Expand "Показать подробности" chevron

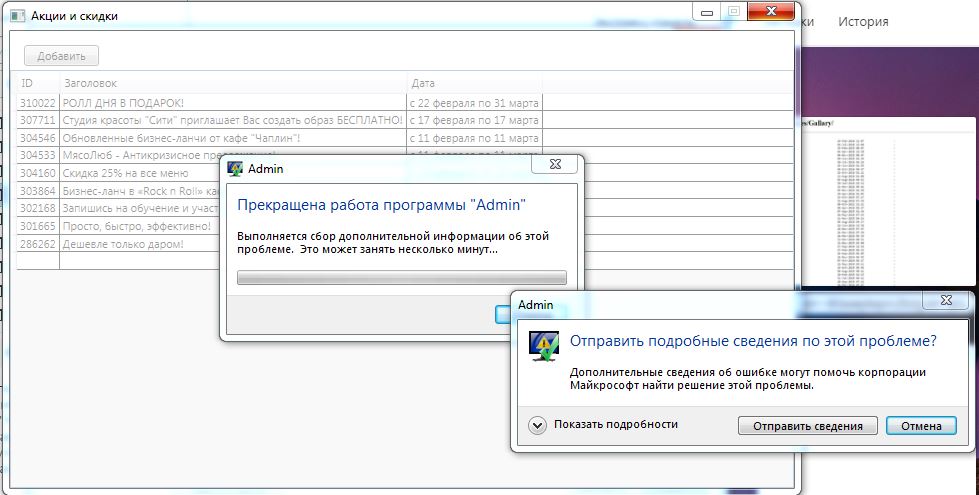coord(537,425)
